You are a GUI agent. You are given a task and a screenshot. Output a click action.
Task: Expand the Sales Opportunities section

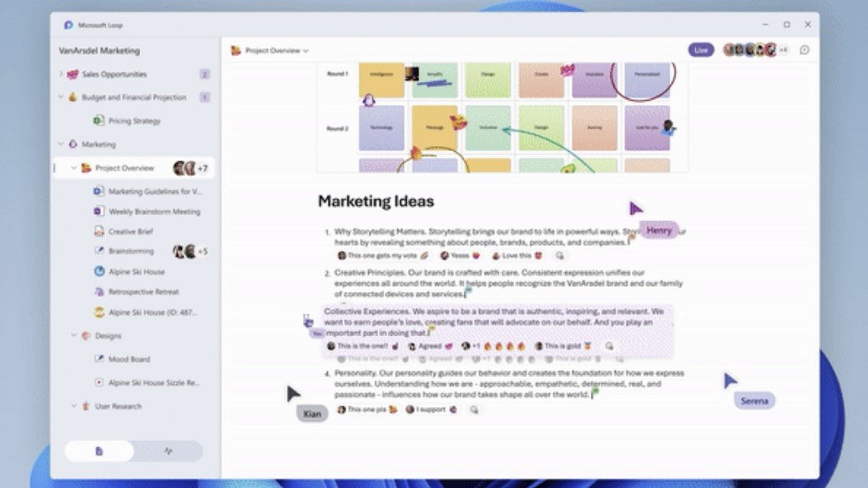(x=60, y=73)
